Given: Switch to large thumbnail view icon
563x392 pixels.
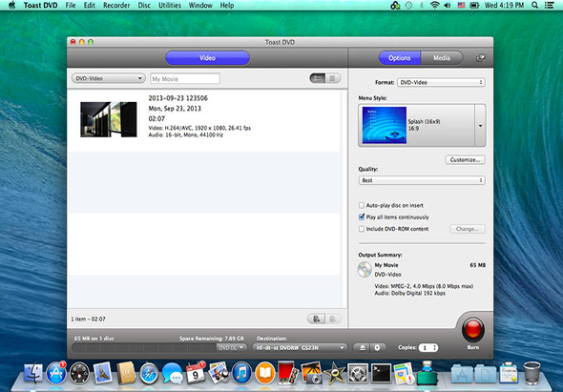Looking at the screenshot, I should pos(318,78).
